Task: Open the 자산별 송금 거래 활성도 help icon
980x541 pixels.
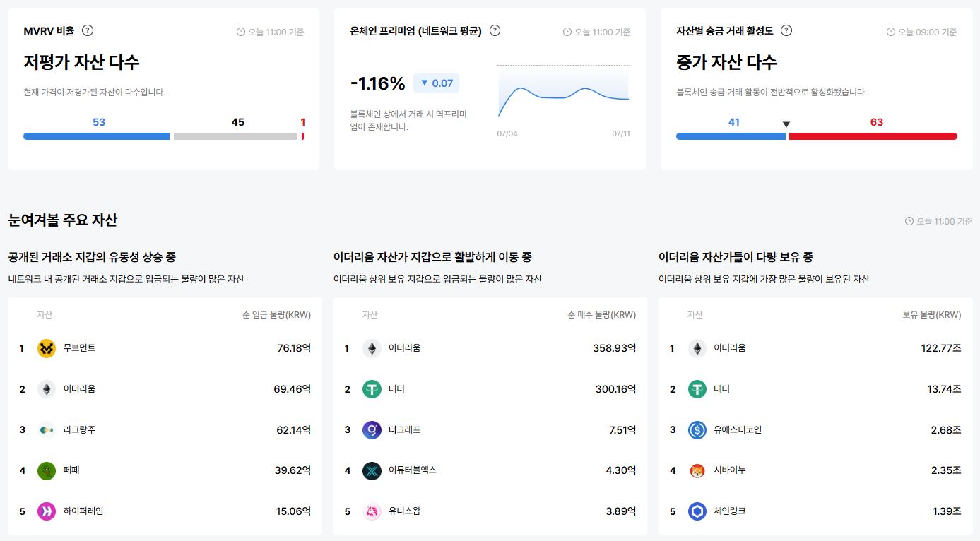Action: (786, 30)
